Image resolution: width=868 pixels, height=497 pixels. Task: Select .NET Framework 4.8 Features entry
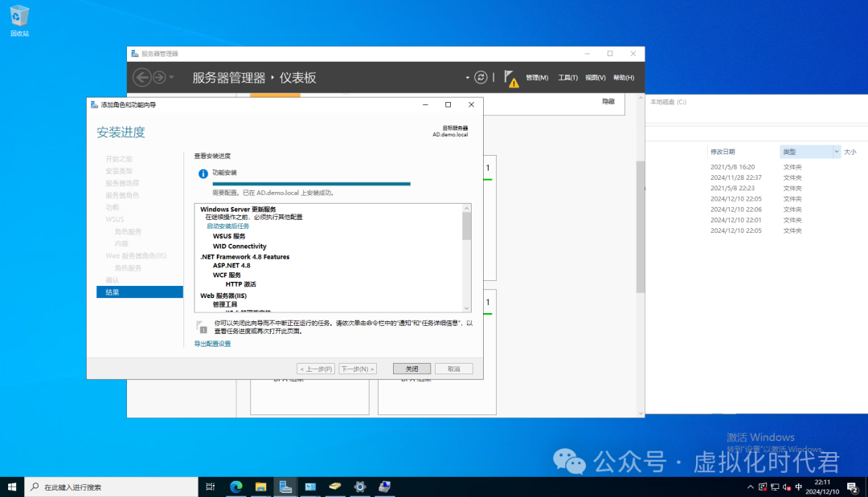(x=244, y=256)
